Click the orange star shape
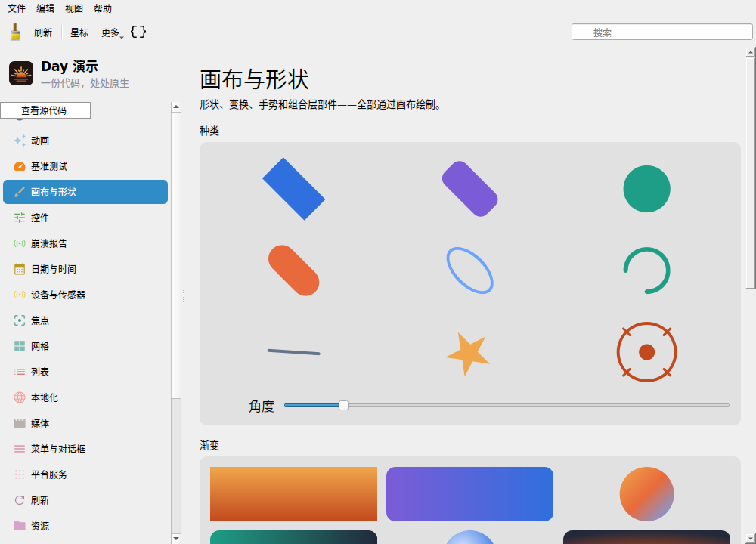 (468, 354)
